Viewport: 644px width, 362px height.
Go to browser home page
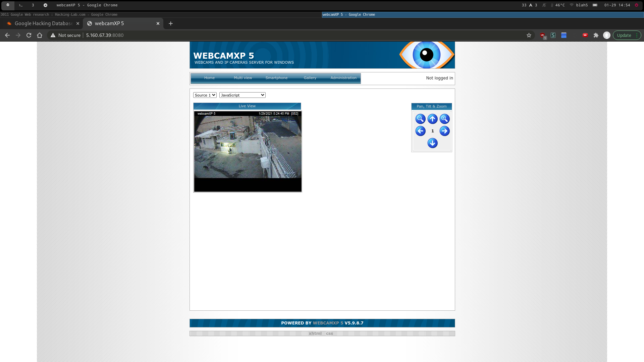[x=40, y=35]
